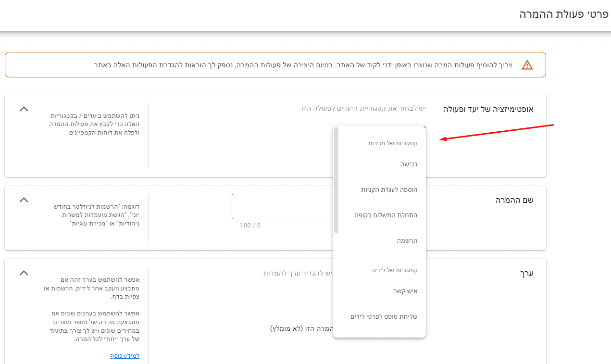The height and width of the screenshot is (364, 611).
Task: Select איש קשר category
Action: point(379,291)
